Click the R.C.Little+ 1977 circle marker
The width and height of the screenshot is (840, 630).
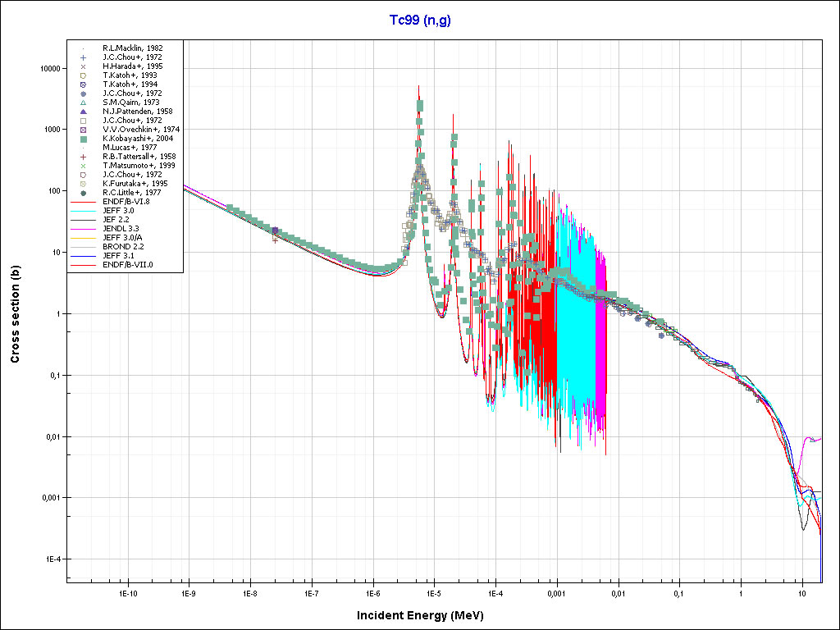point(83,193)
